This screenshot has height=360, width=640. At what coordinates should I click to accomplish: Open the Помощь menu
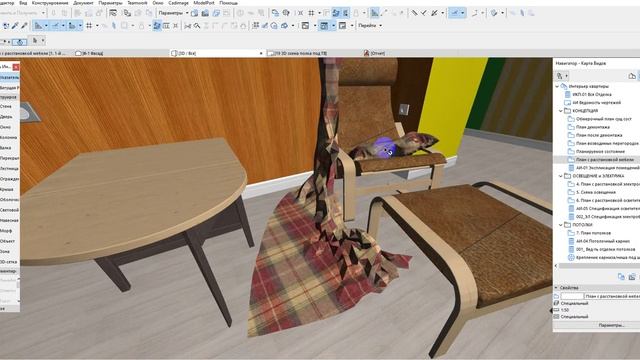(229, 3)
